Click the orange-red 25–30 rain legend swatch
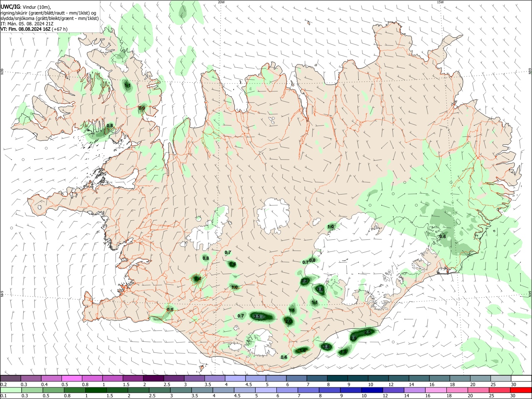This screenshot has width=532, height=399. pyautogui.click(x=499, y=390)
